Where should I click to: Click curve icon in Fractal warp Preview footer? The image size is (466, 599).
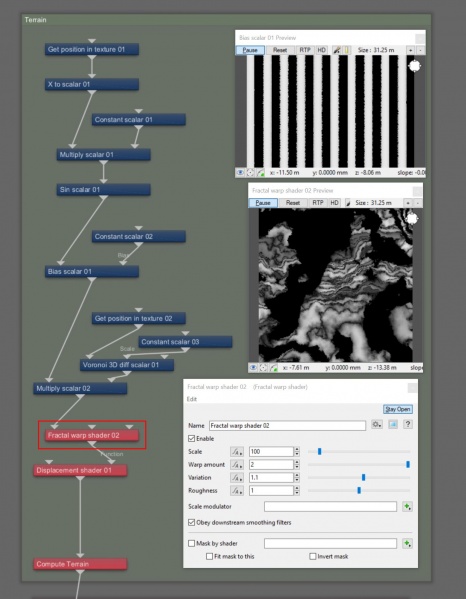pos(273,368)
